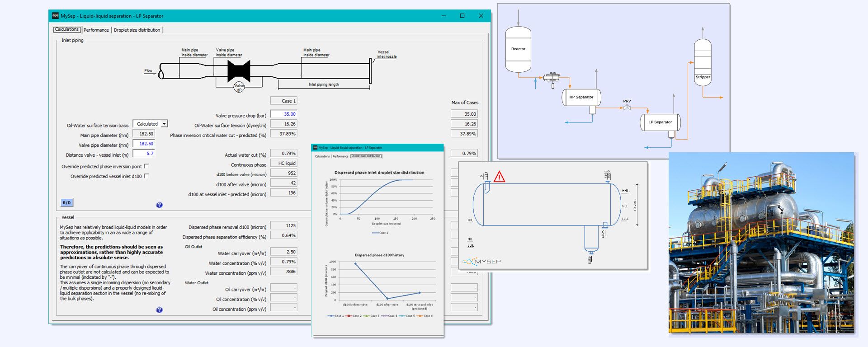Select separation efficiency value 0.64%
Screen dimensions: 868x347
pos(283,235)
